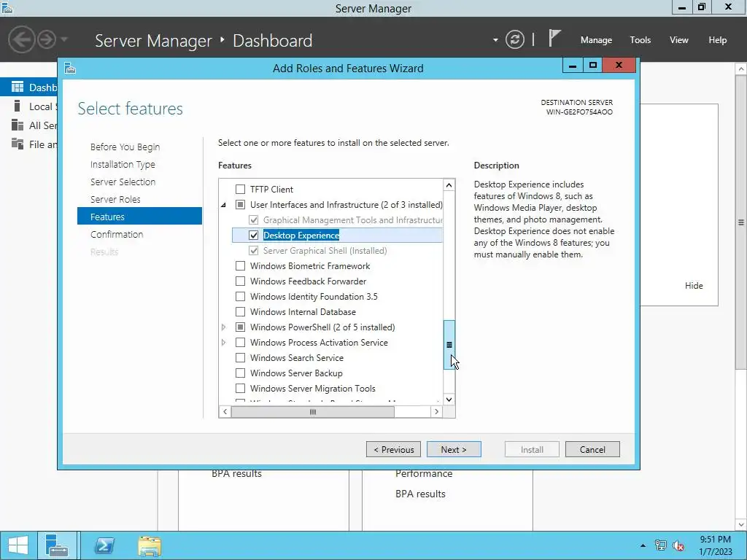747x560 pixels.
Task: Click BPA results under Performance in dashboard
Action: point(420,494)
